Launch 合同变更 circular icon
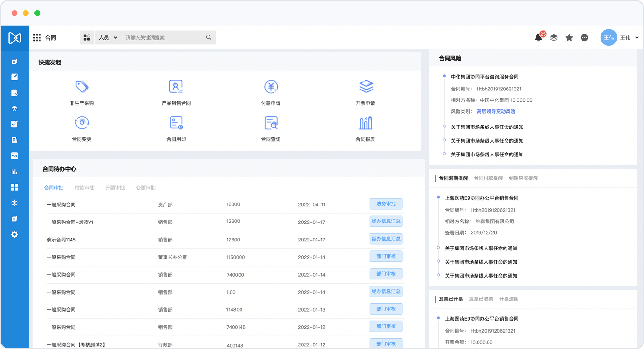Viewport: 644px width, 349px height. [x=82, y=123]
